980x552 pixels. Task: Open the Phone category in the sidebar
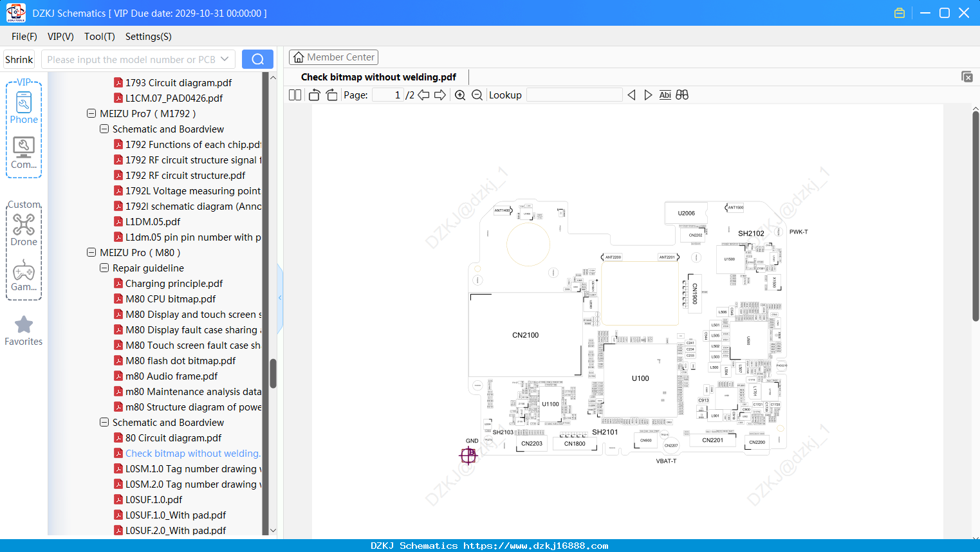(x=24, y=107)
